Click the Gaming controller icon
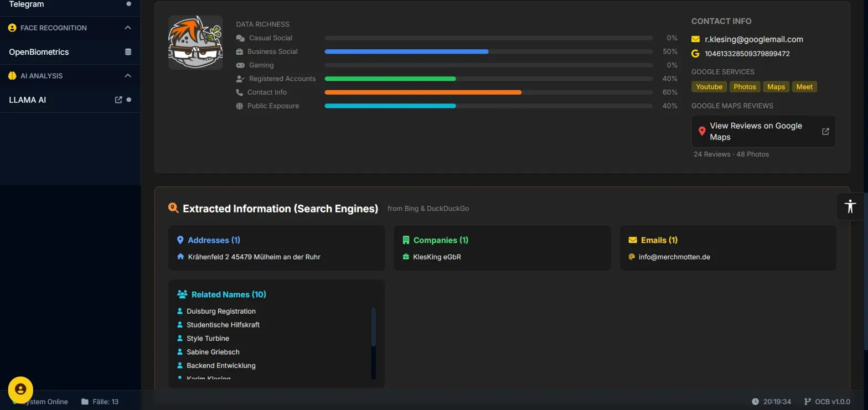Viewport: 868px width, 410px height. pos(240,65)
